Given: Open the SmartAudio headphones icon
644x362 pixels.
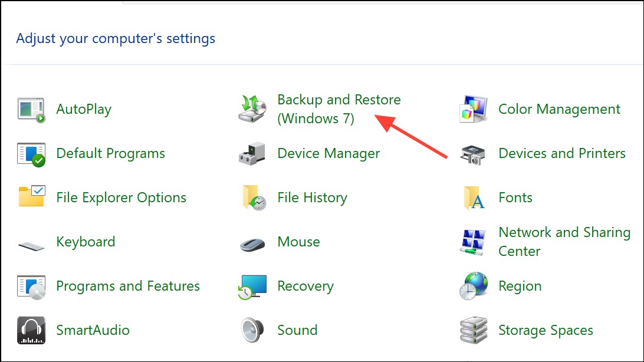Looking at the screenshot, I should 31,330.
